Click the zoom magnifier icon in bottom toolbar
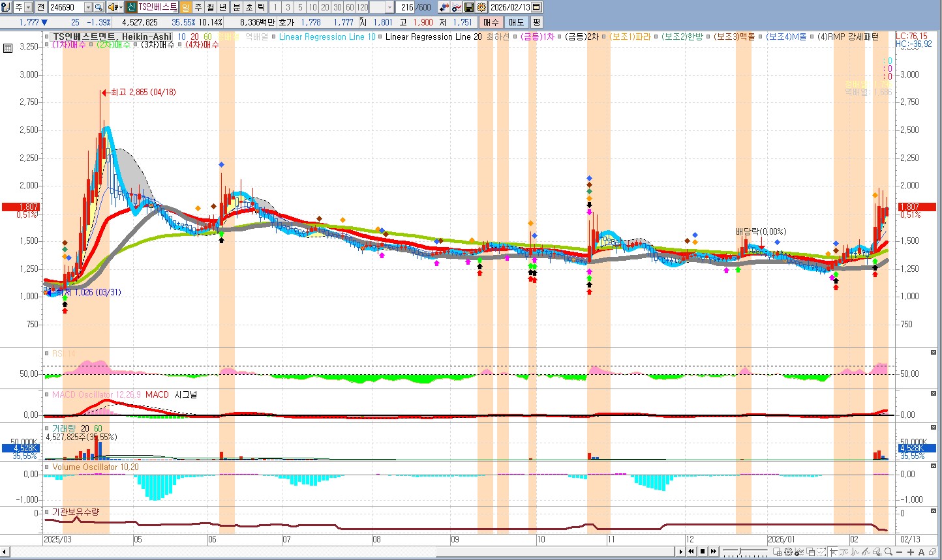Viewport: 942px width, 560px height. click(x=889, y=552)
